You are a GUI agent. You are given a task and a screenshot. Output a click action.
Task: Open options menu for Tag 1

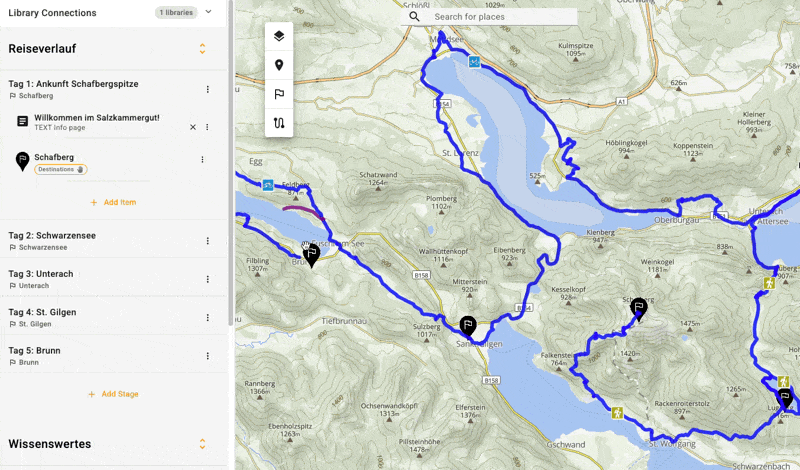(x=208, y=89)
